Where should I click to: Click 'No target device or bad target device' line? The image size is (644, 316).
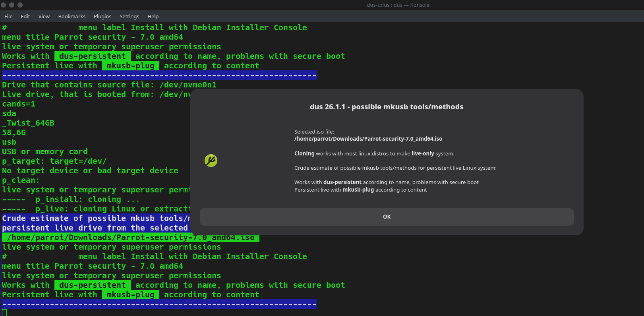(90, 171)
